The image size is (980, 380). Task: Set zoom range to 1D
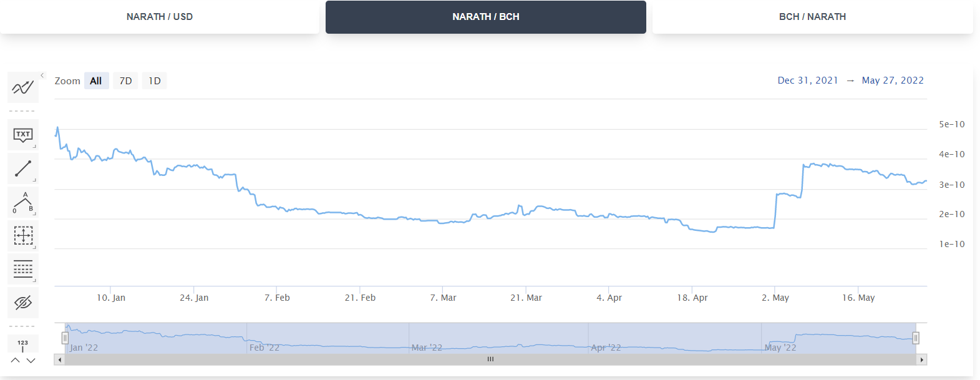[155, 80]
